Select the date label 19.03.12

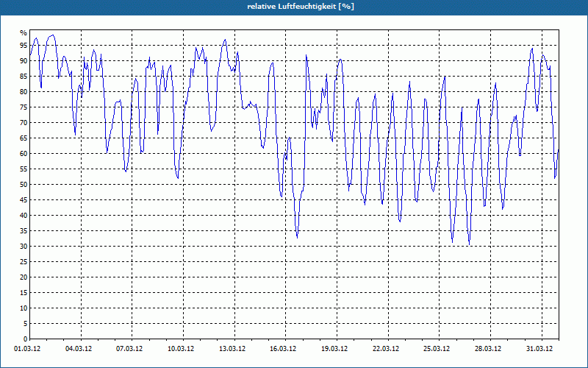click(334, 348)
